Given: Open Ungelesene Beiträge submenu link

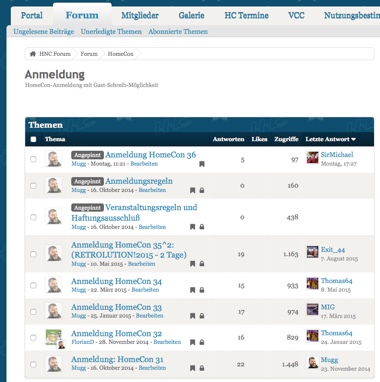Looking at the screenshot, I should point(44,32).
